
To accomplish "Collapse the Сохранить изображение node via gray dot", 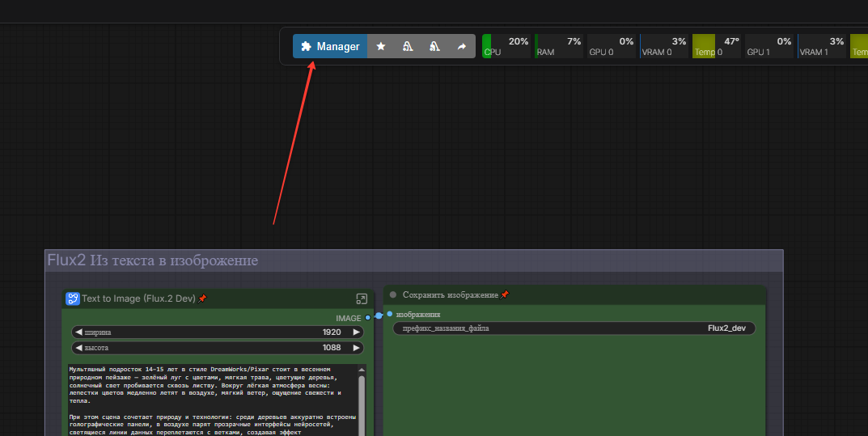I will 393,295.
